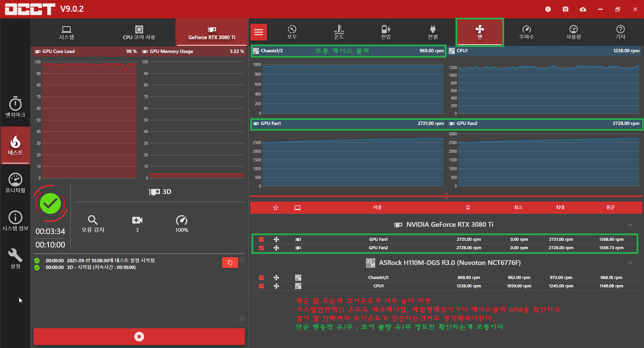Image resolution: width=644 pixels, height=348 pixels.
Task: Sort by 이름 name column
Action: 377,207
